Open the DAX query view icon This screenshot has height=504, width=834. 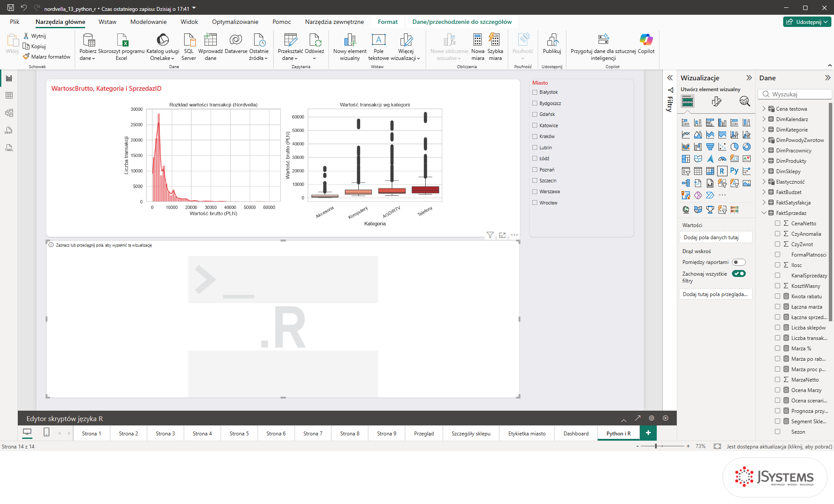point(9,130)
